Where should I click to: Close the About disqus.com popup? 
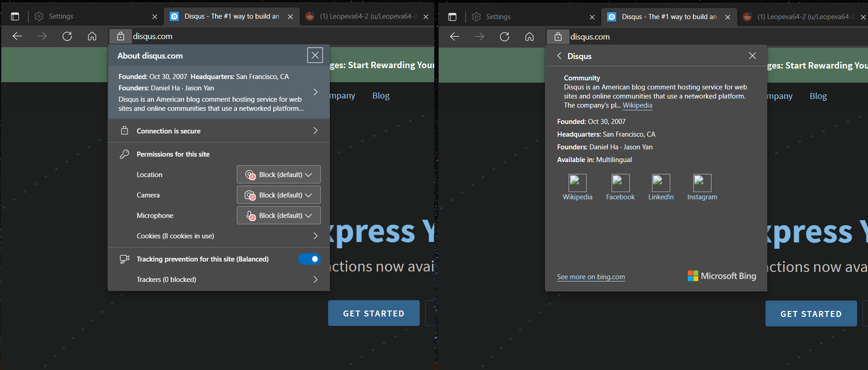(315, 55)
